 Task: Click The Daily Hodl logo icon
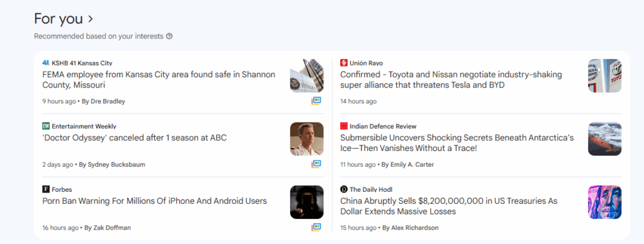click(x=344, y=189)
